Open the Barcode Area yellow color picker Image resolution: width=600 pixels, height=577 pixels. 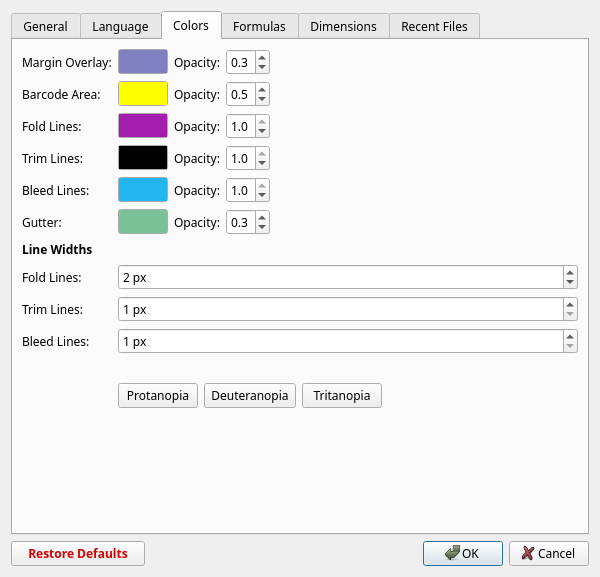(143, 95)
